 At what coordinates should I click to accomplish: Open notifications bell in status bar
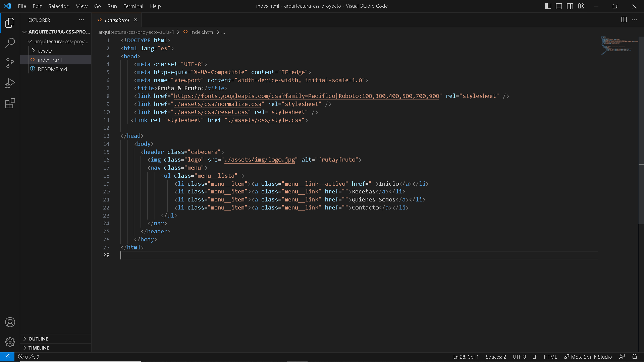pos(635,357)
